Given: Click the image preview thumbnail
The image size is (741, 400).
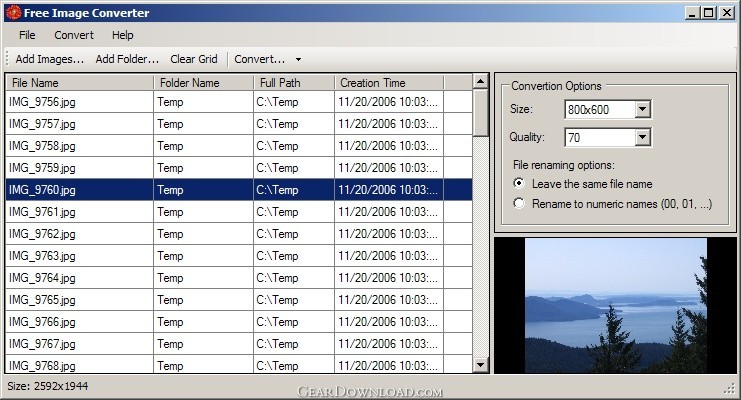Looking at the screenshot, I should 616,305.
